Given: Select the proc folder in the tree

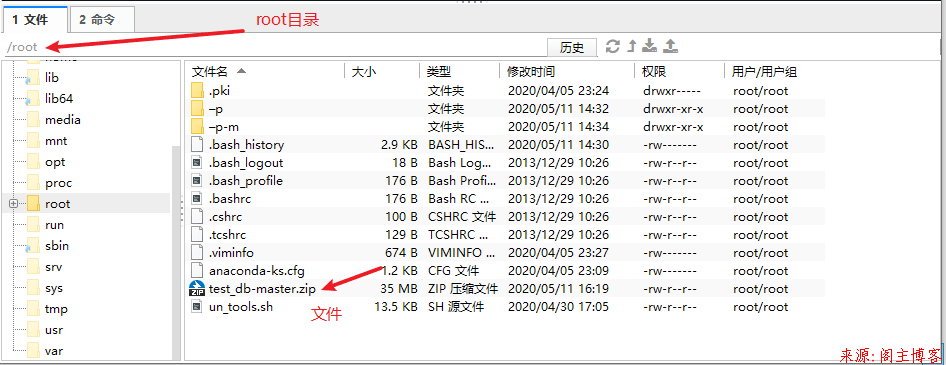Looking at the screenshot, I should pyautogui.click(x=59, y=183).
